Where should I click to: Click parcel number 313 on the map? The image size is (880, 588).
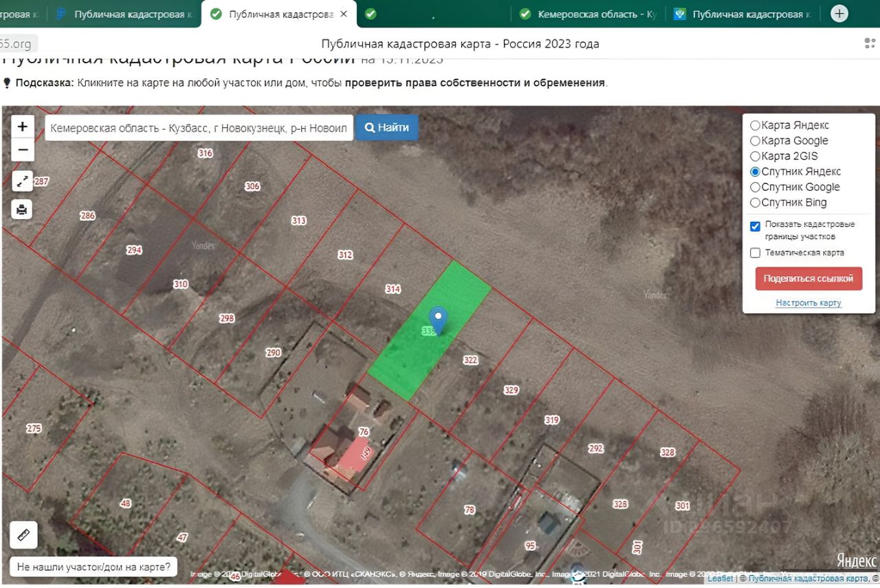tap(298, 220)
